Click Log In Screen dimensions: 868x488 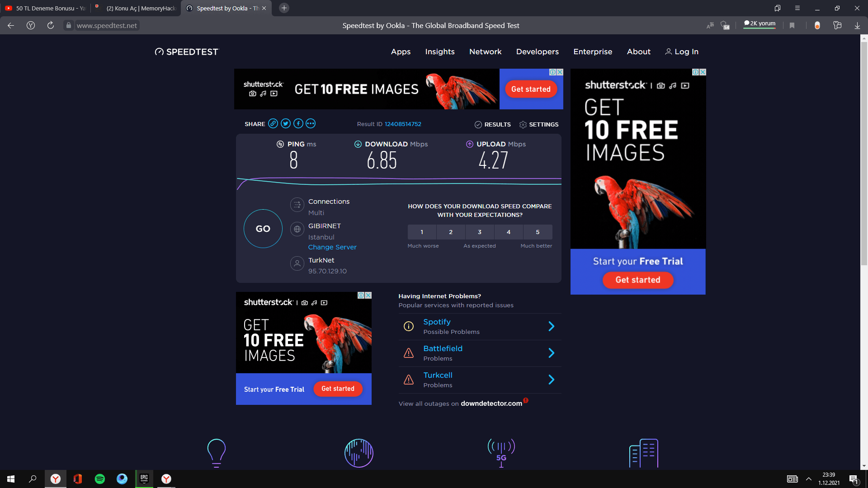tap(682, 52)
